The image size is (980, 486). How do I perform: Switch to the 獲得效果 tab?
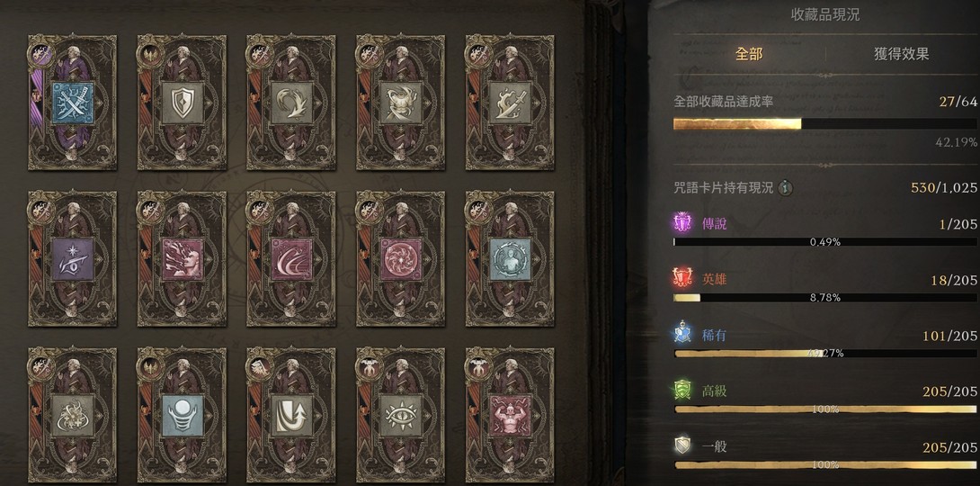[901, 54]
